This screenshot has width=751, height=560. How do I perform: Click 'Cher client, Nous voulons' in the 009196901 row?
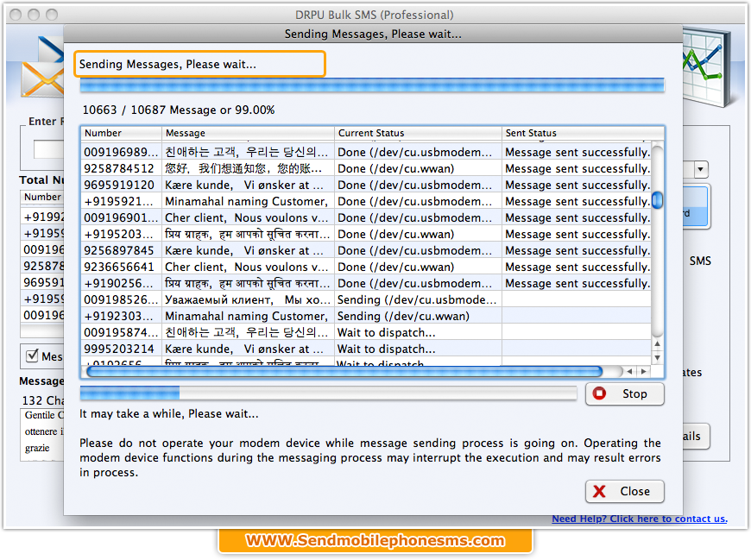pyautogui.click(x=246, y=217)
